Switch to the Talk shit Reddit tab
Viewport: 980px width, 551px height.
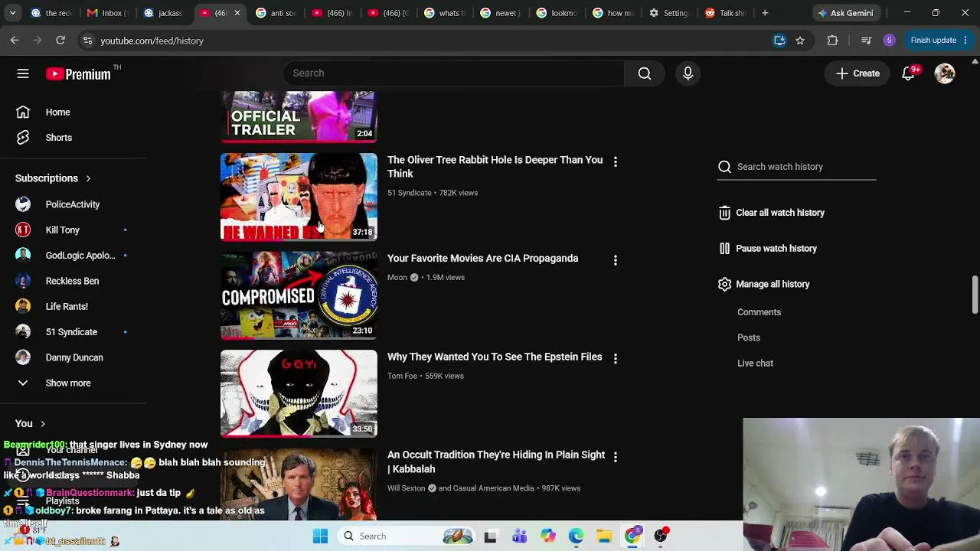click(x=726, y=13)
